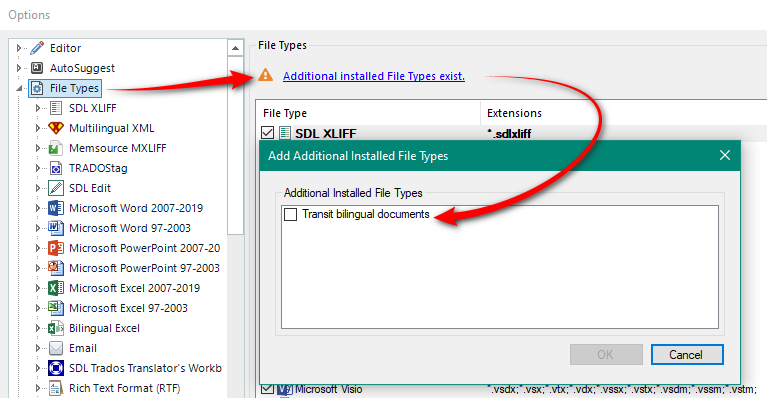Expand the AutoSuggest tree node
The height and width of the screenshot is (398, 767).
pos(19,68)
